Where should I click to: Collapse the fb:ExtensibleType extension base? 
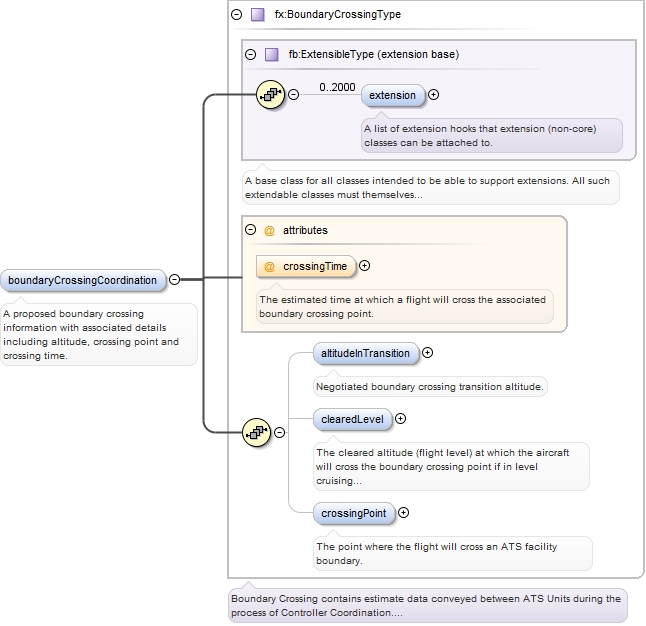click(x=250, y=54)
